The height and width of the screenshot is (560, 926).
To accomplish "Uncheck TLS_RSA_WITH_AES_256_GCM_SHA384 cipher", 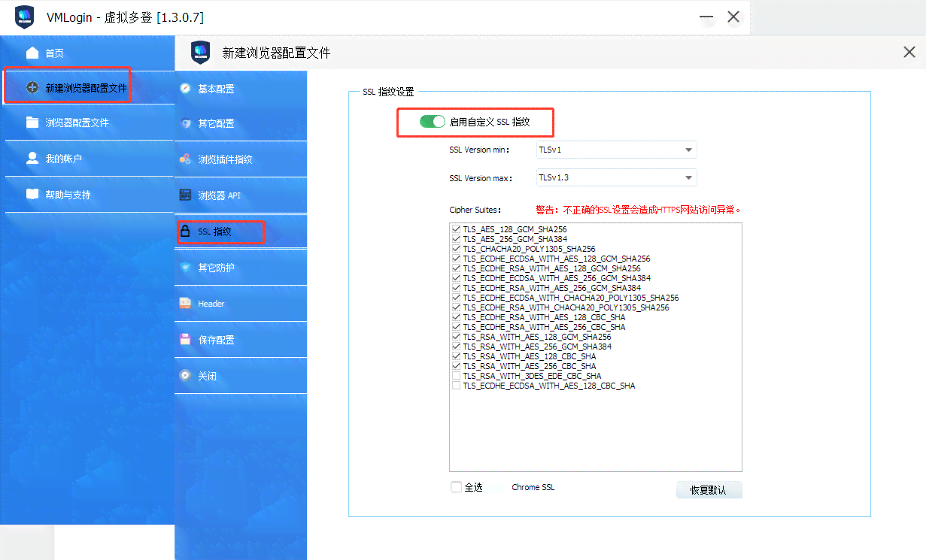I will pyautogui.click(x=456, y=346).
